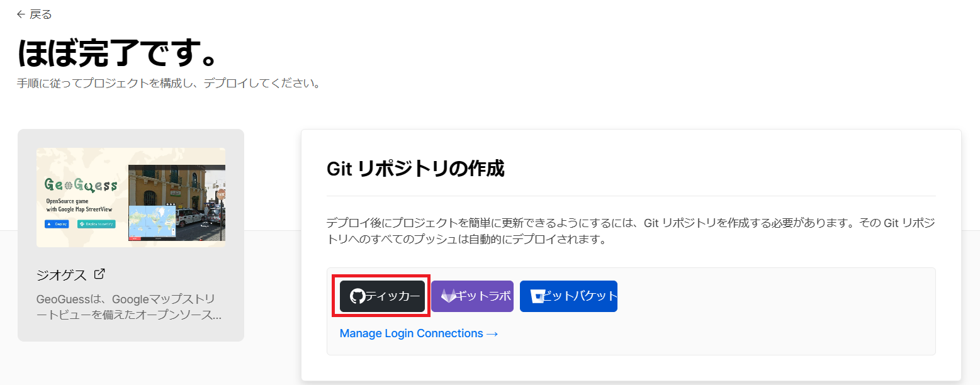Click the GeoGuess description text in the card
Screen dimensions: 980x385
point(129,306)
